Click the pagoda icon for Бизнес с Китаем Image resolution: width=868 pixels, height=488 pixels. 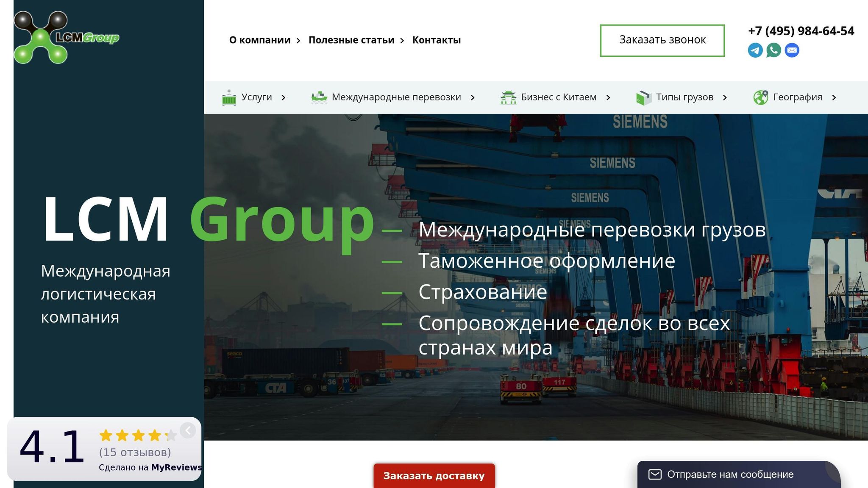pyautogui.click(x=508, y=97)
